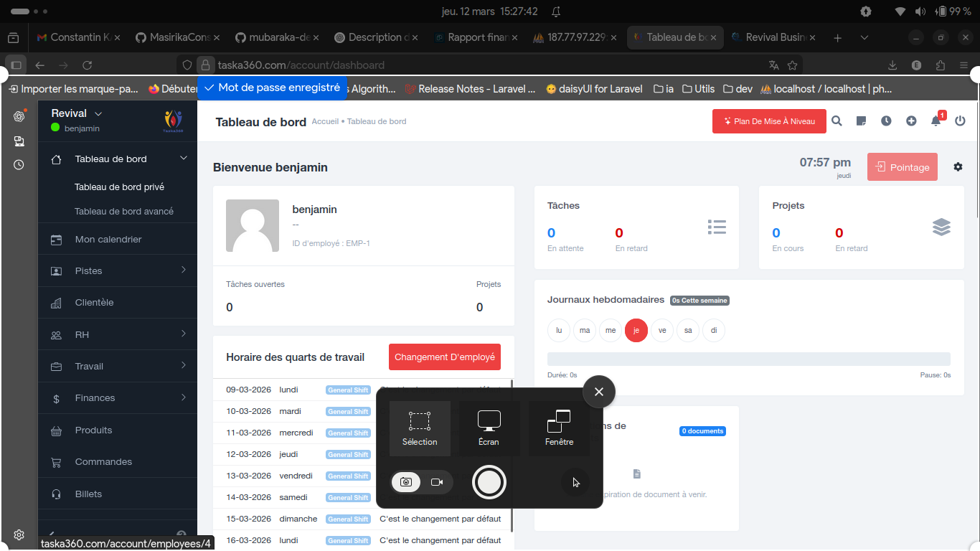
Task: Open the sticky notes icon in header
Action: coord(862,121)
